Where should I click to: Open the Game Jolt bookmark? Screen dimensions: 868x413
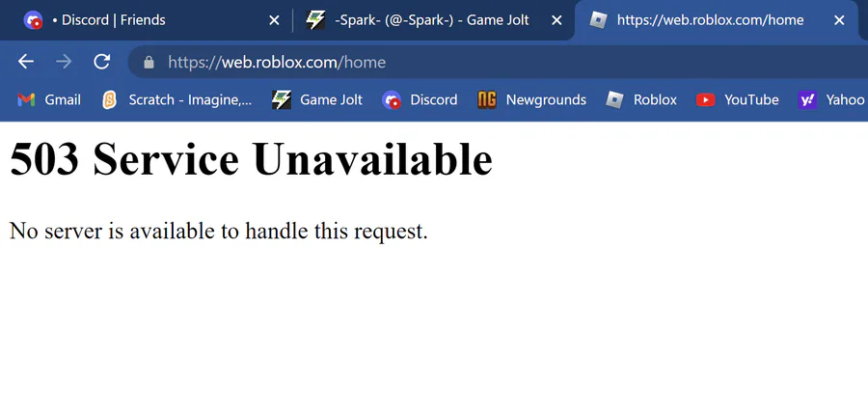317,99
